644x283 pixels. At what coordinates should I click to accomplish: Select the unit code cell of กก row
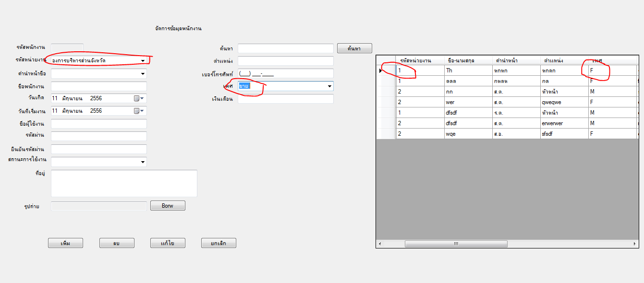tap(420, 92)
